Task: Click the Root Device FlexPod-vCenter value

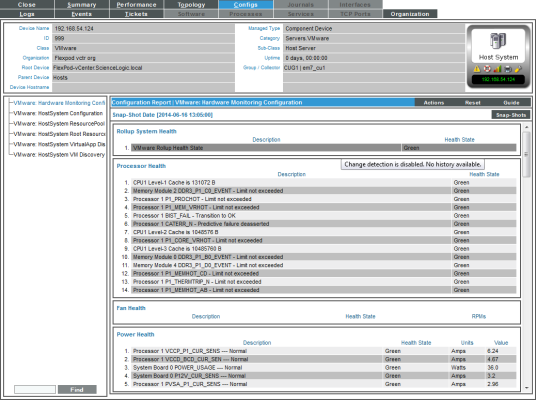Action: pos(98,68)
